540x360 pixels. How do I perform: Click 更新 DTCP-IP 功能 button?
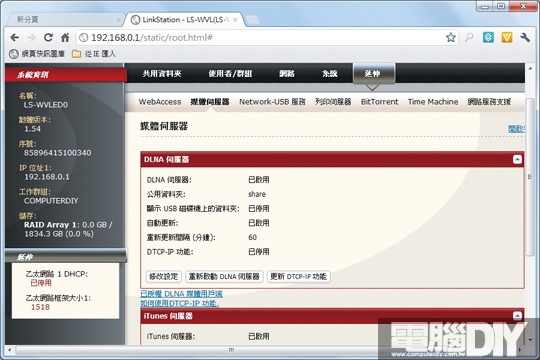[299, 276]
